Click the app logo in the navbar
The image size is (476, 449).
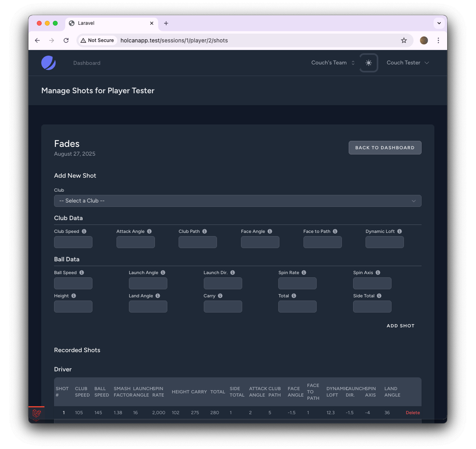[48, 62]
